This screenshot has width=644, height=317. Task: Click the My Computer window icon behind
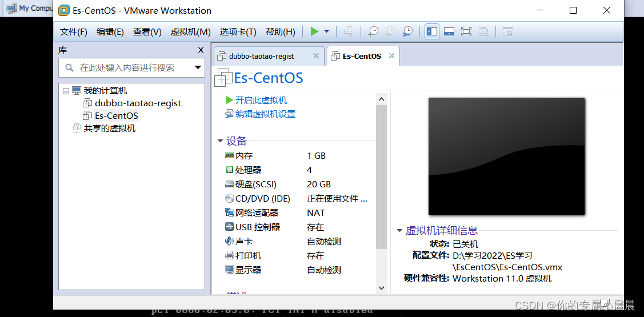coord(12,8)
